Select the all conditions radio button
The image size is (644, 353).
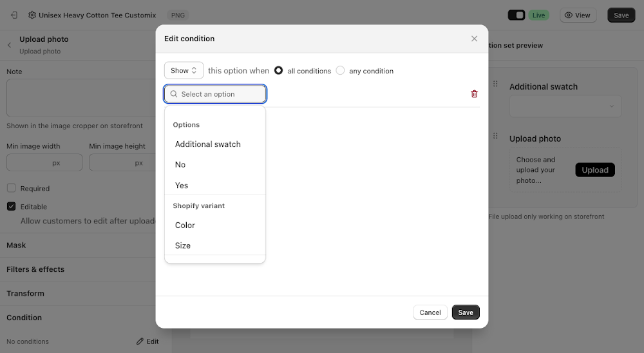[278, 71]
